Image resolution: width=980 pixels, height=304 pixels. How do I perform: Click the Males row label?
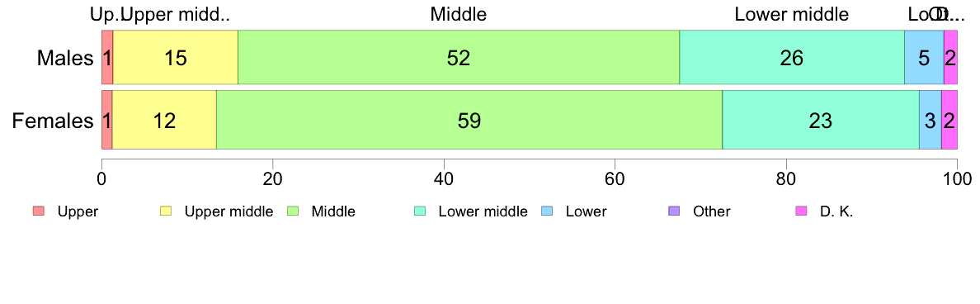coord(65,58)
